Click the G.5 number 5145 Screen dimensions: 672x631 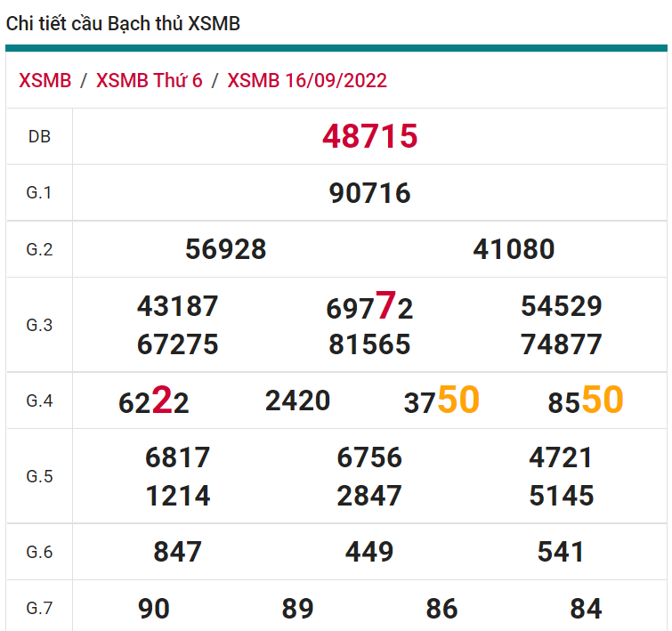coord(562,496)
